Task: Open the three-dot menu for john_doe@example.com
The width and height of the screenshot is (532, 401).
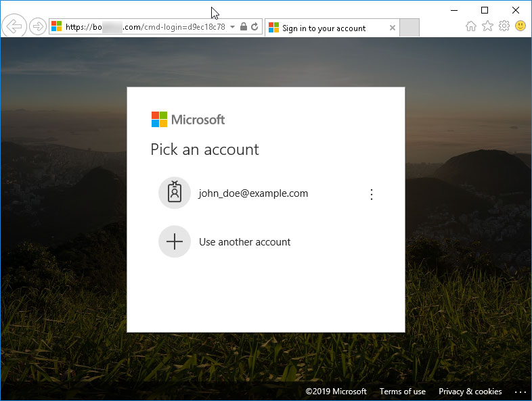Action: point(372,195)
